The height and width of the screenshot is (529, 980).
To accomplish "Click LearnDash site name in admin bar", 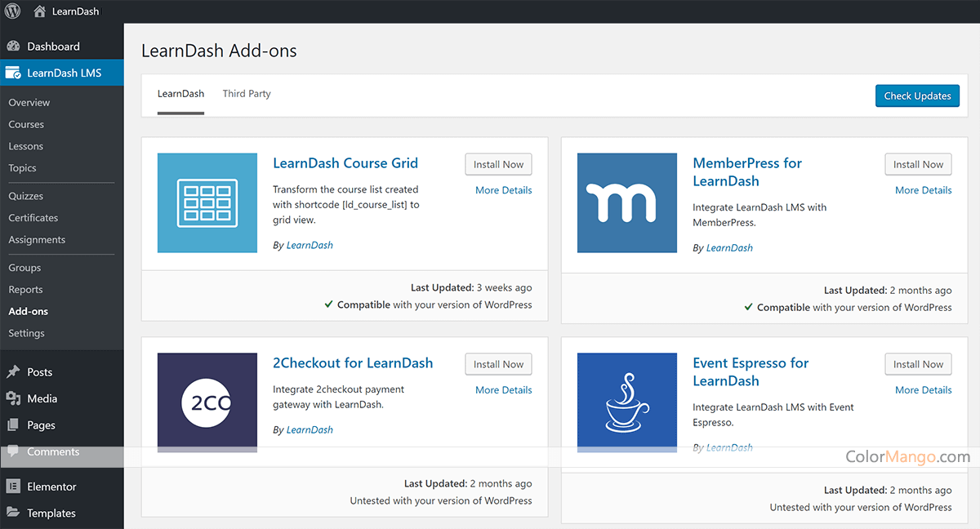I will point(75,11).
